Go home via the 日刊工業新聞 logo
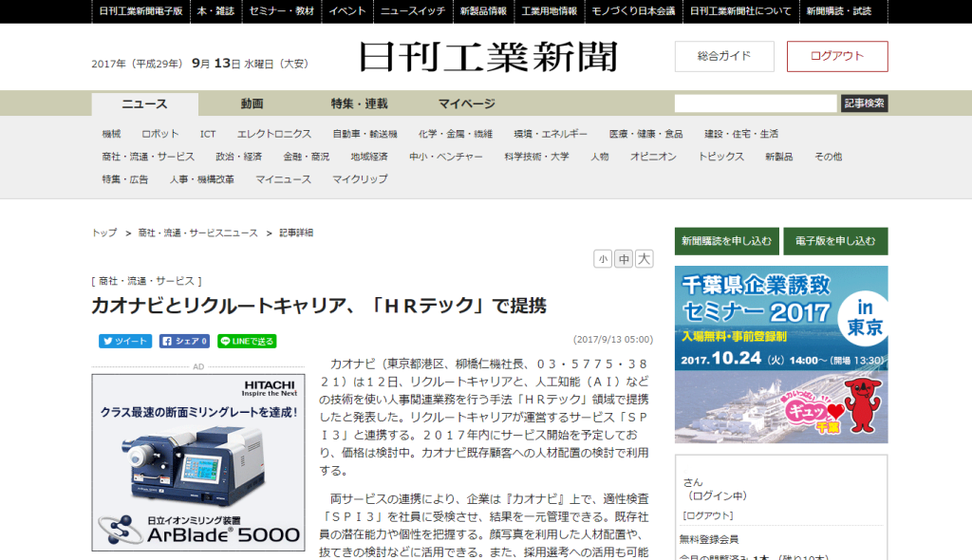This screenshot has width=972, height=560. (489, 57)
